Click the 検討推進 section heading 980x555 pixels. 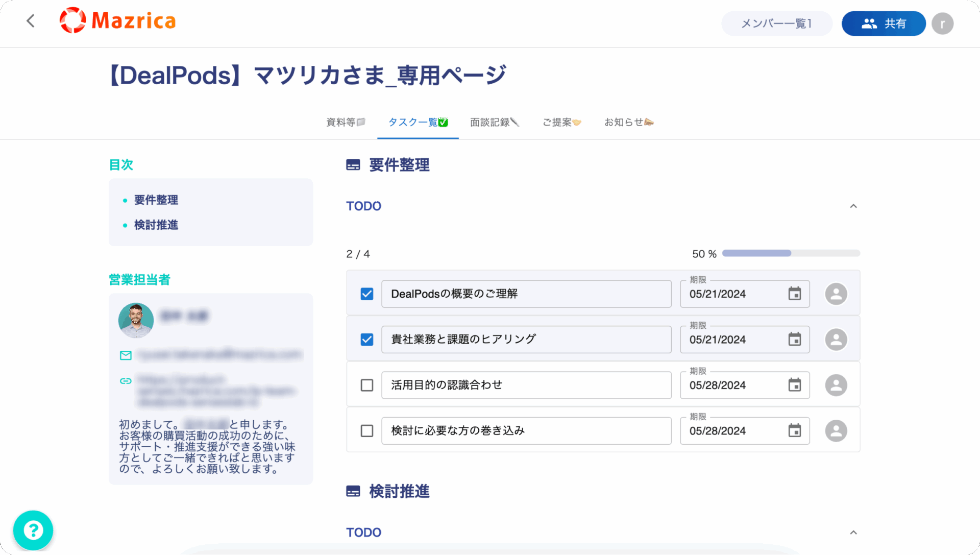(399, 491)
